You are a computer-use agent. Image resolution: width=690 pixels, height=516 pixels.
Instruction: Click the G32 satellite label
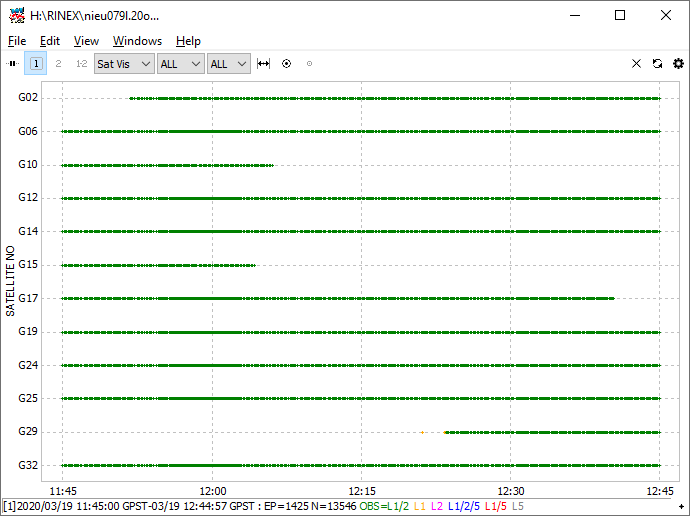tap(28, 465)
